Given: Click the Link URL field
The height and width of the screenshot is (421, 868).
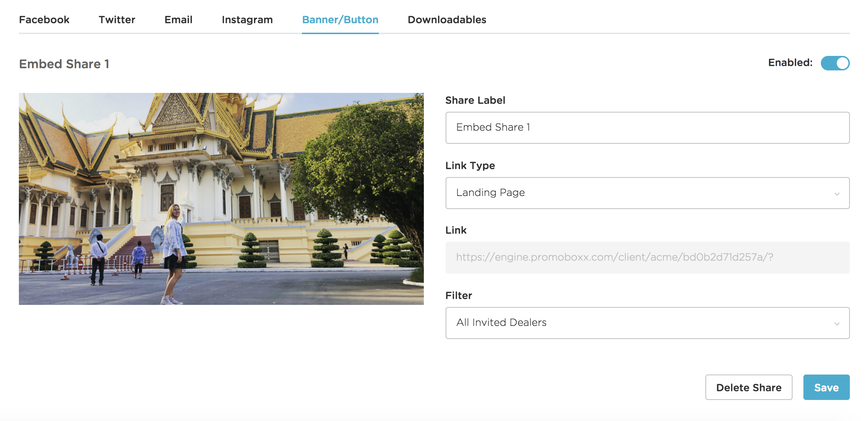Looking at the screenshot, I should coord(647,258).
